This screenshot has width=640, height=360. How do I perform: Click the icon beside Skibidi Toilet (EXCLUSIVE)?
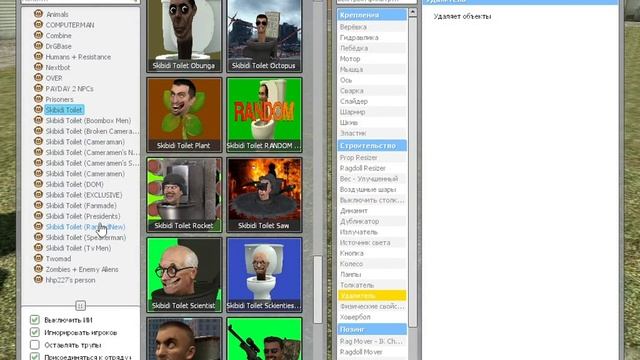(38, 194)
